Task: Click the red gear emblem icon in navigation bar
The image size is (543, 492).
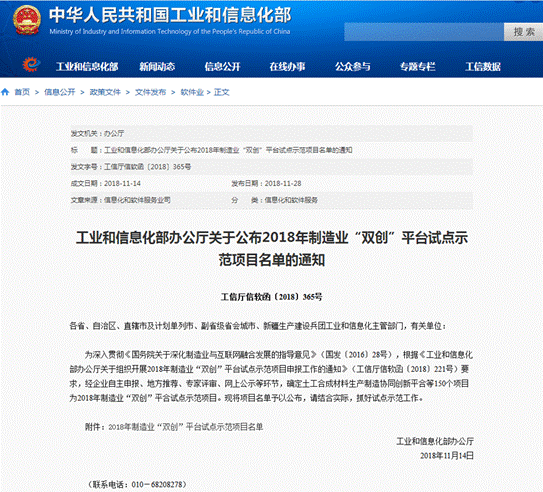Action: (x=31, y=64)
